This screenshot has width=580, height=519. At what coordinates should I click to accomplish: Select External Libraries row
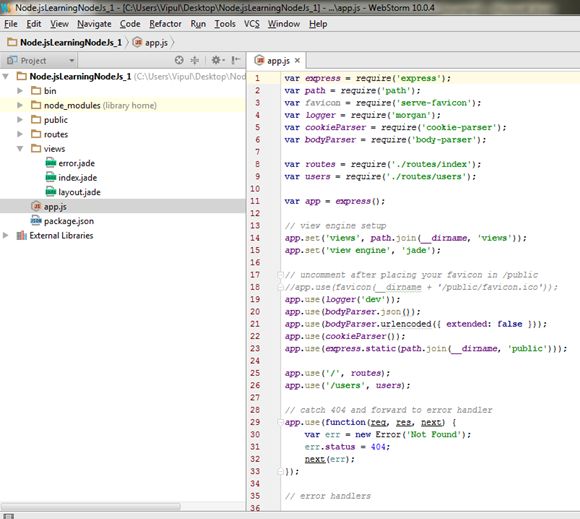(x=122, y=236)
